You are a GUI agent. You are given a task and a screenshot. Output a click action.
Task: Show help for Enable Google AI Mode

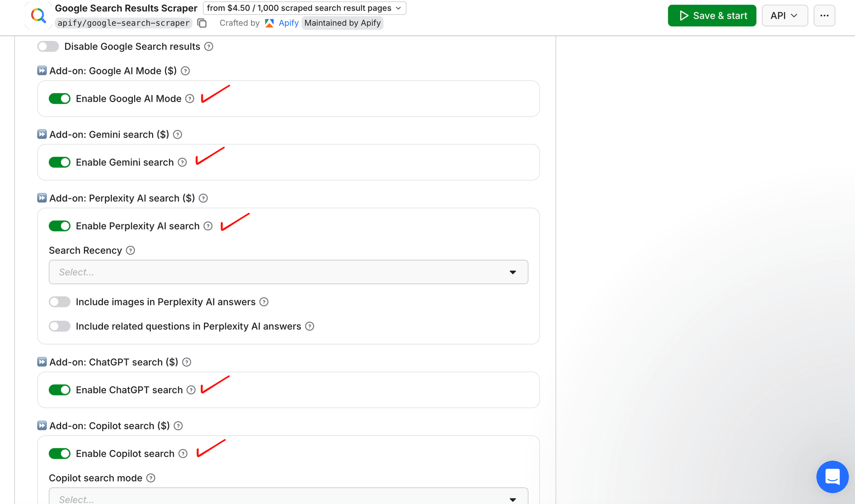pyautogui.click(x=190, y=99)
